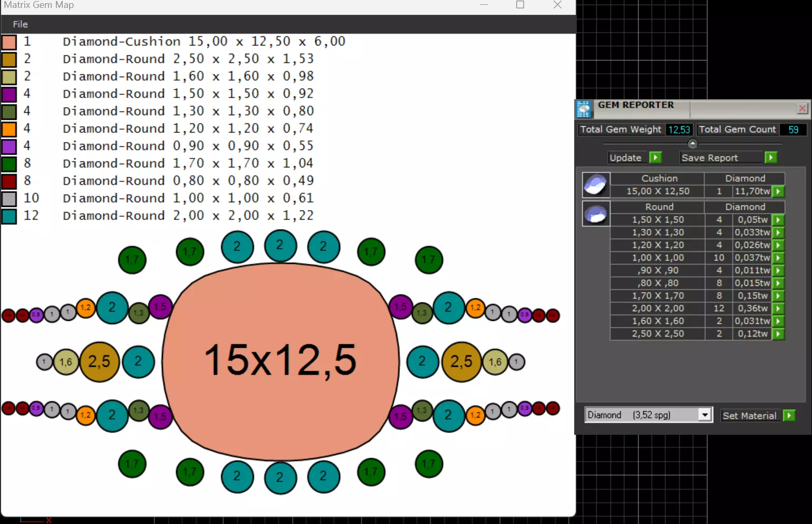Click green arrow for the 0,037tw row
Viewport: 812px width, 524px height.
(778, 258)
